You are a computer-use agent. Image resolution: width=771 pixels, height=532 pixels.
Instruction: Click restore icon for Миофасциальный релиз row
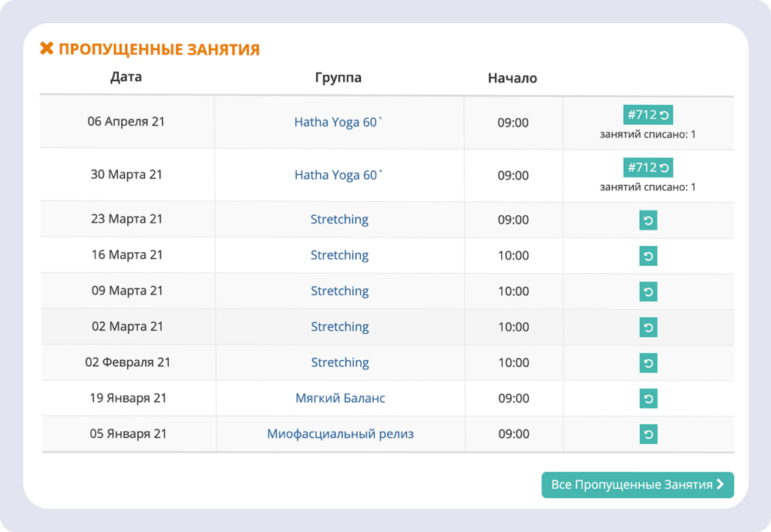coord(648,435)
